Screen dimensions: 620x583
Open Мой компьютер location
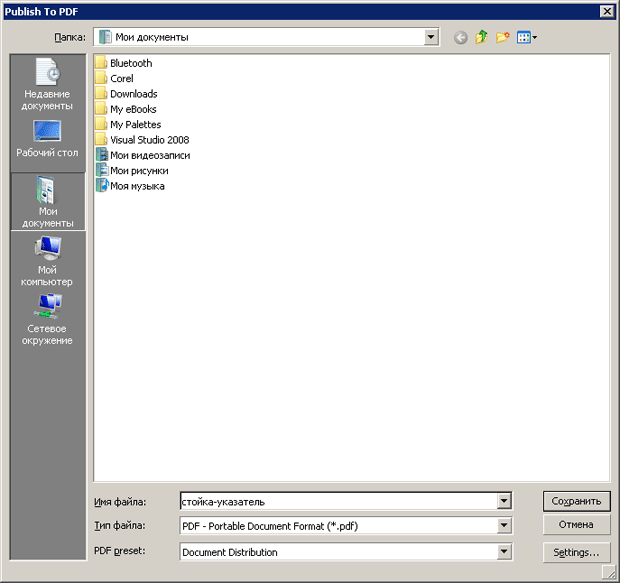[x=47, y=261]
